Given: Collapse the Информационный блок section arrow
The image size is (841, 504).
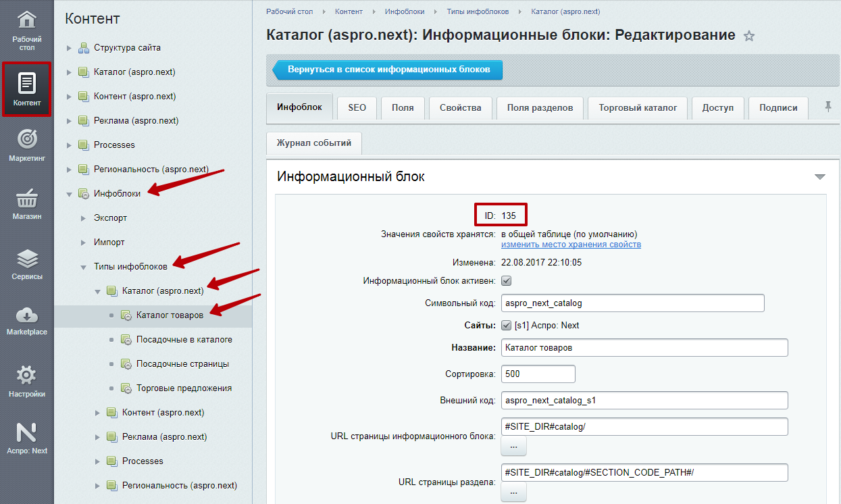Looking at the screenshot, I should point(820,177).
